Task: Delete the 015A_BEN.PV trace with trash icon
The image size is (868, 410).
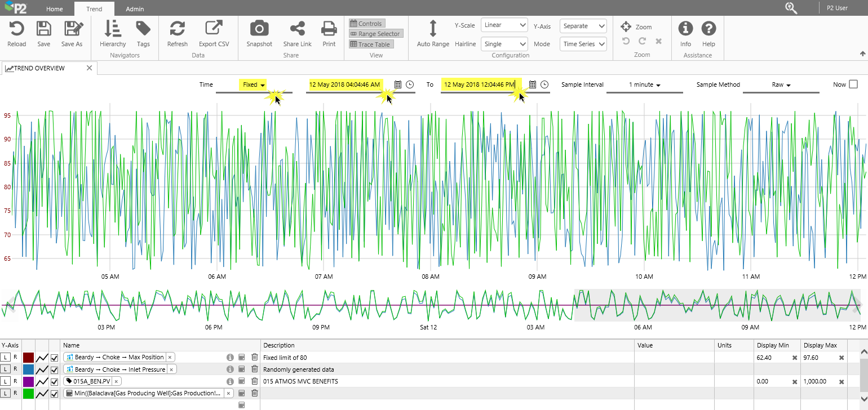Action: 255,381
